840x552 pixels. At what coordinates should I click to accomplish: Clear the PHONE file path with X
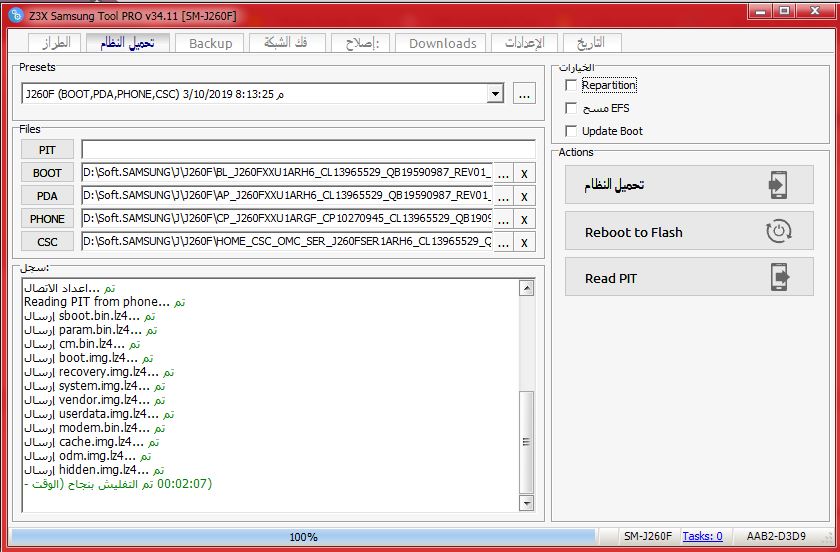coord(524,220)
